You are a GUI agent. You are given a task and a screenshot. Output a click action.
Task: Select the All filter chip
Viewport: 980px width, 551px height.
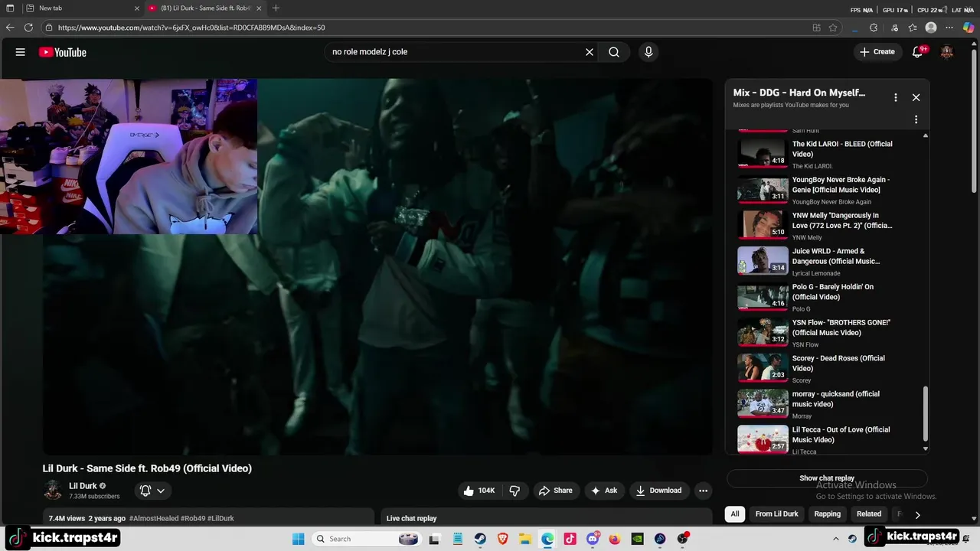[x=735, y=514]
